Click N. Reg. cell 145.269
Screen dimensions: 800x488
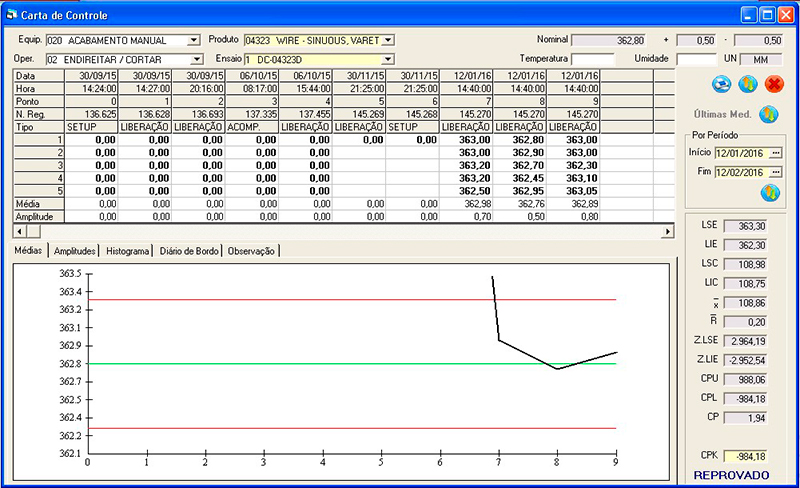pyautogui.click(x=359, y=114)
